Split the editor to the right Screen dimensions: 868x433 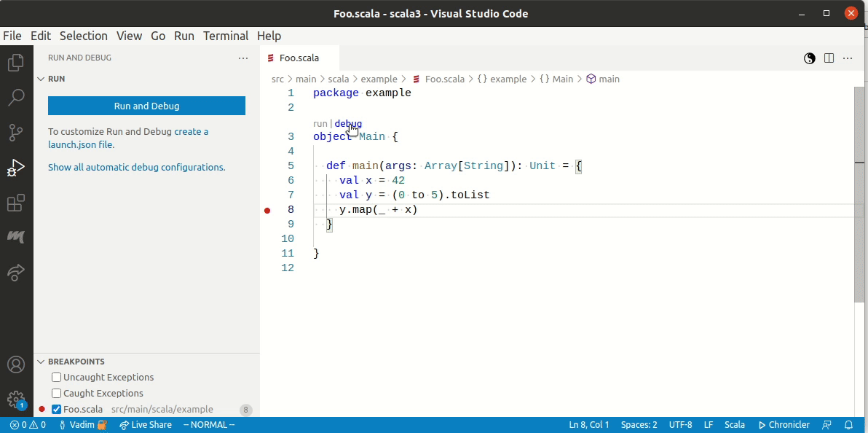point(829,58)
